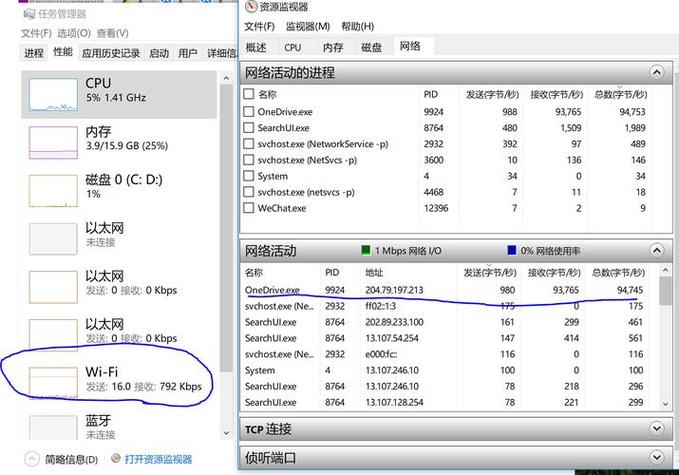Switch to the 概述 tab
679x475 pixels.
click(256, 47)
